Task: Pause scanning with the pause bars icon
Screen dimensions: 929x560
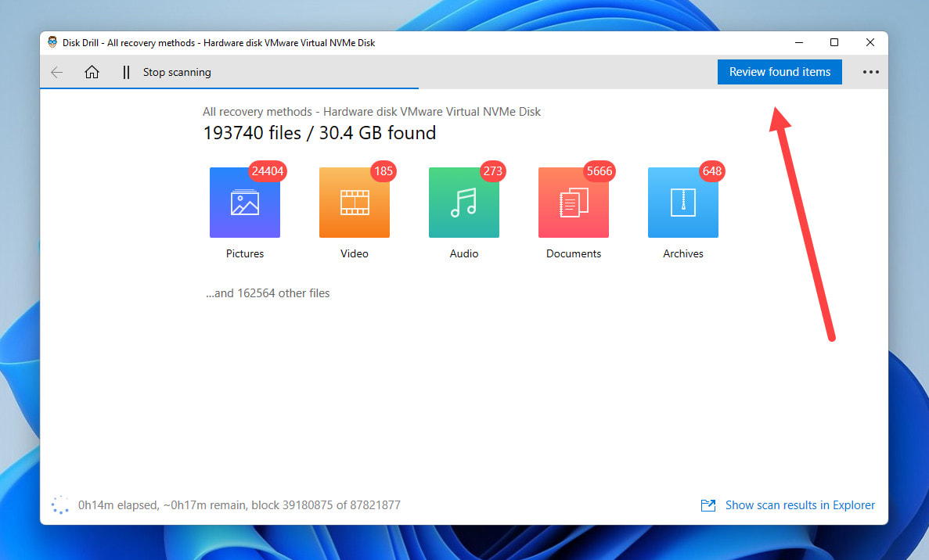Action: (126, 72)
